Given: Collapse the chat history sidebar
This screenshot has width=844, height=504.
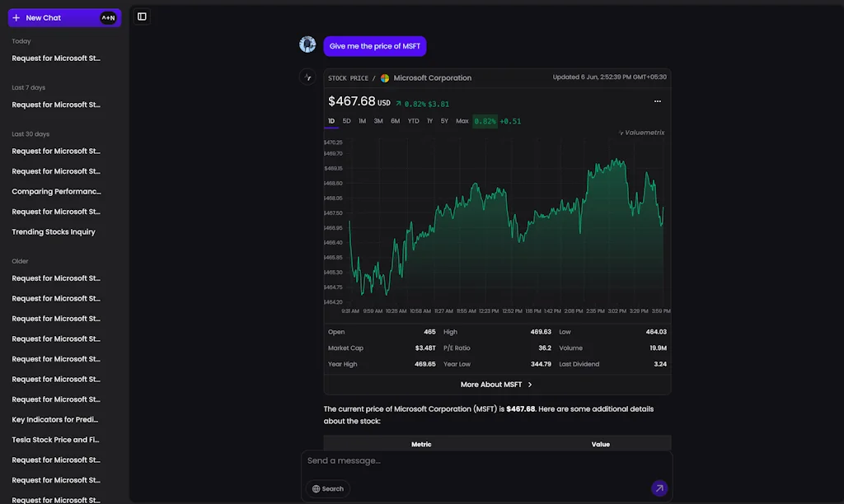Looking at the screenshot, I should coord(141,16).
